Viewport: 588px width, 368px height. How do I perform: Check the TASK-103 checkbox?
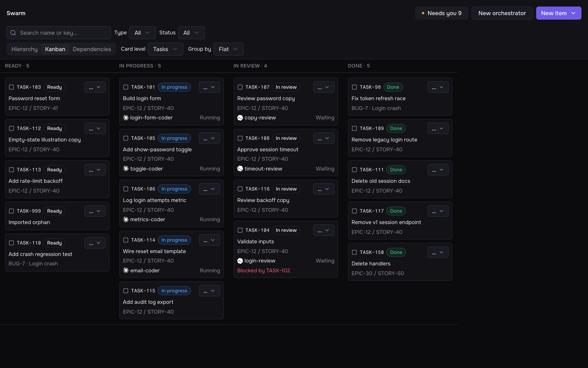(x=11, y=87)
